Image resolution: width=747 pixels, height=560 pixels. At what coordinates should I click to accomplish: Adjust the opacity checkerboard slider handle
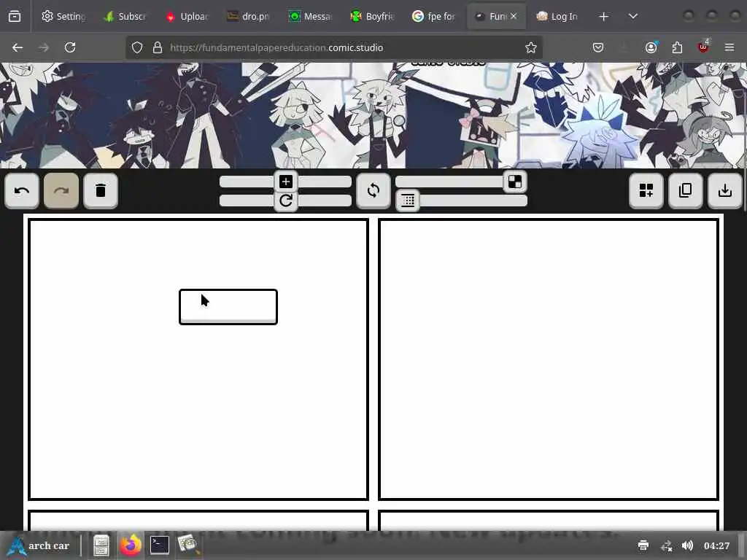pos(514,182)
